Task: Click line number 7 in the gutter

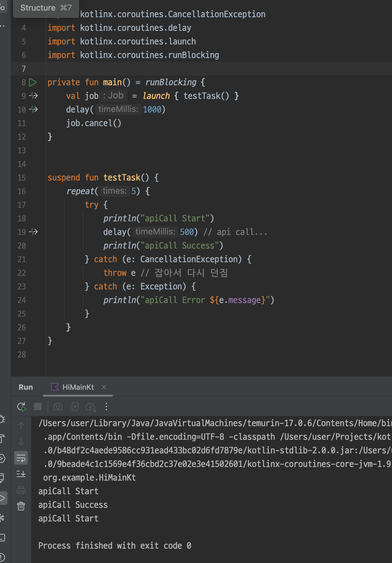Action: pyautogui.click(x=24, y=69)
